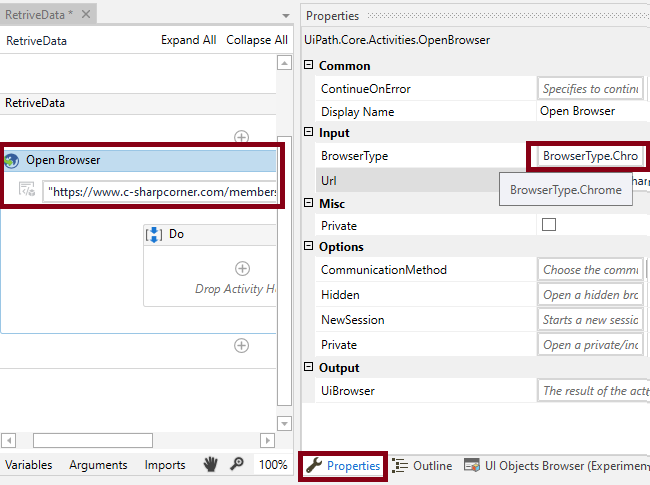Activate the pan hand tool

pos(211,464)
